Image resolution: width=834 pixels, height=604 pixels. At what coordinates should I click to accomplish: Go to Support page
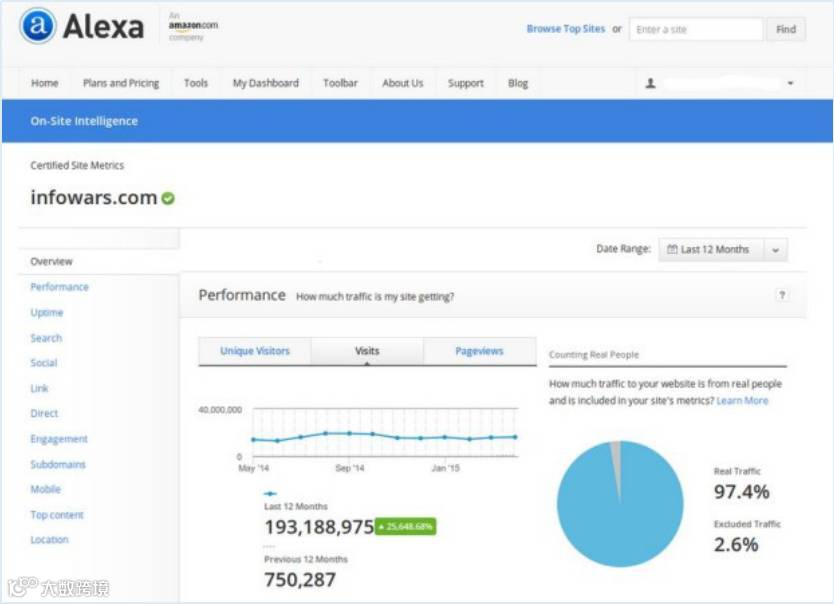click(465, 83)
